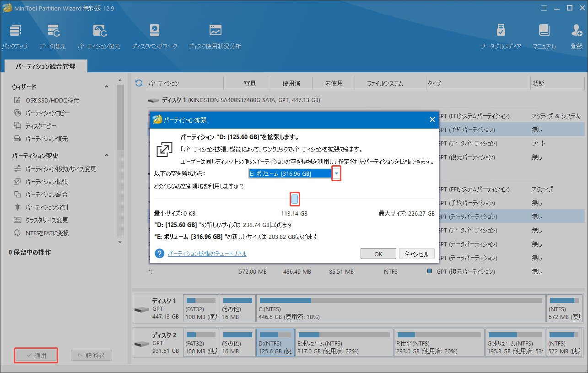Click the sidebar vertical scrollbar
This screenshot has height=373, width=588.
[120, 118]
